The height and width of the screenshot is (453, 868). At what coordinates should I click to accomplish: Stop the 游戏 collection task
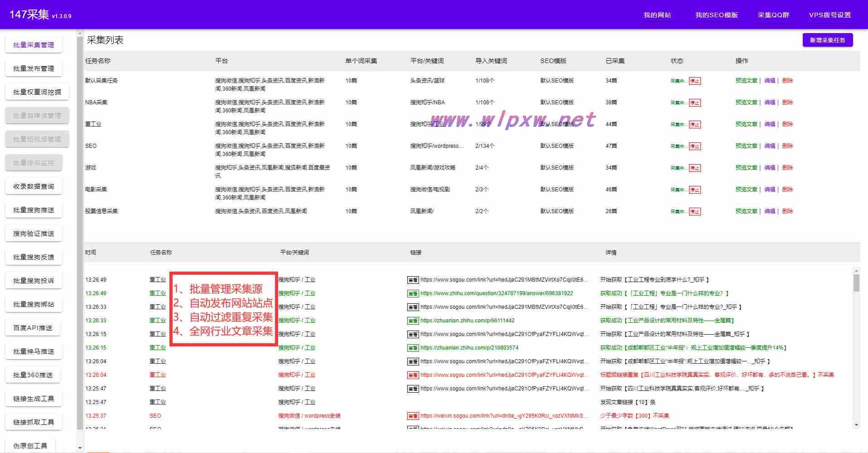694,168
